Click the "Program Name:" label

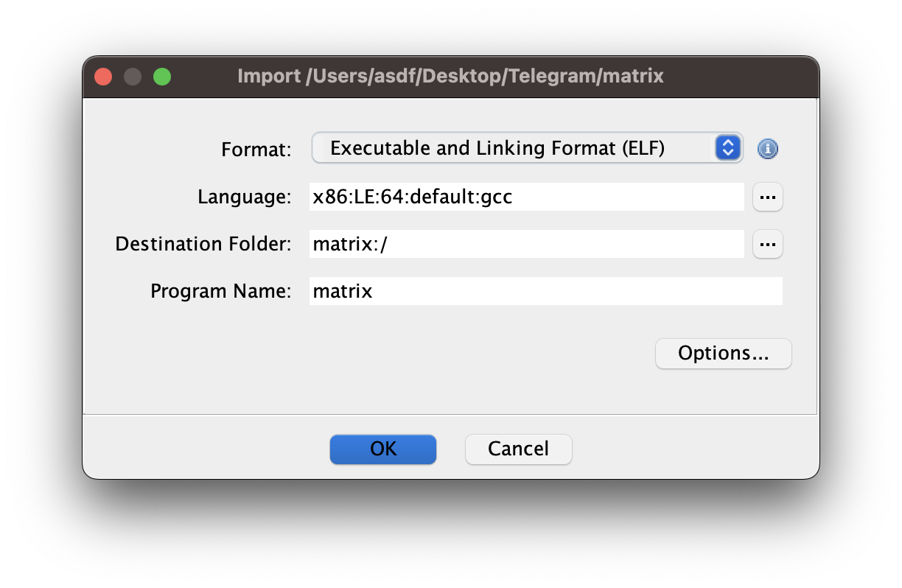point(221,291)
